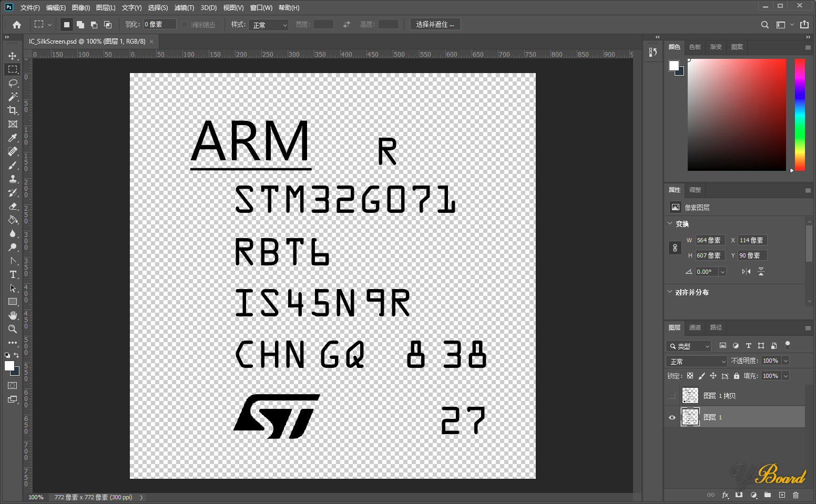Open the 样式 style dropdown
The height and width of the screenshot is (504, 816).
(x=270, y=25)
